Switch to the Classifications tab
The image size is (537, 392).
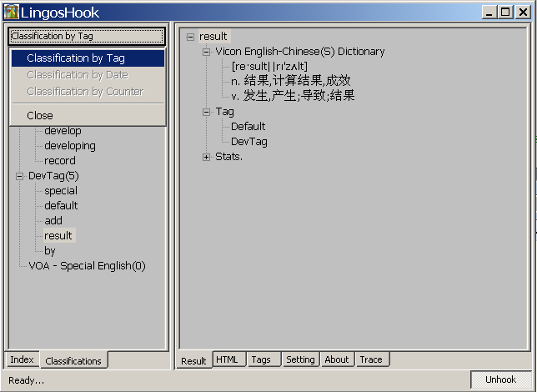[x=73, y=361]
